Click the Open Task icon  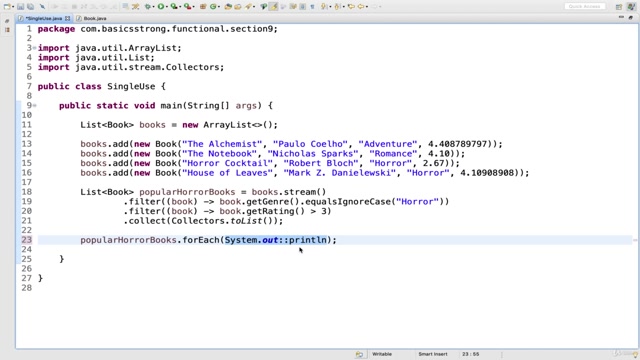coord(238,7)
